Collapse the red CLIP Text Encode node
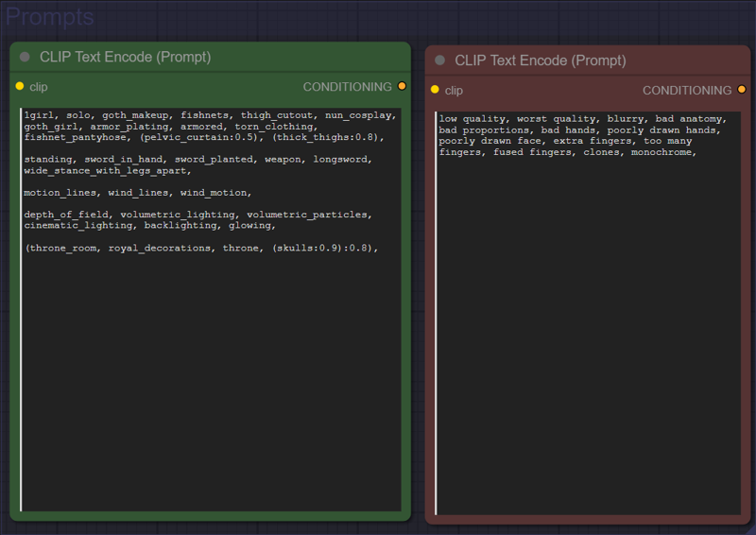756x535 pixels. pyautogui.click(x=439, y=60)
